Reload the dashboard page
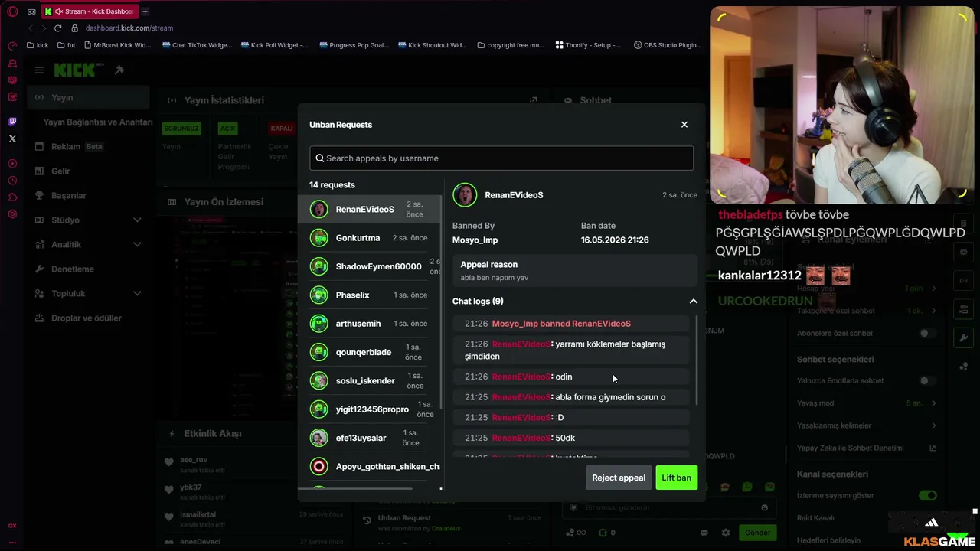 (x=57, y=28)
